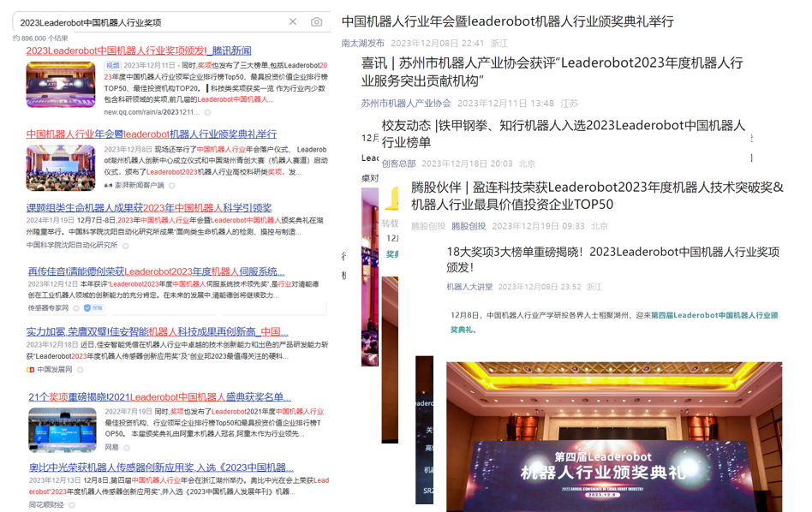
Task: Open the award ceremony stage photo
Action: pyautogui.click(x=614, y=437)
